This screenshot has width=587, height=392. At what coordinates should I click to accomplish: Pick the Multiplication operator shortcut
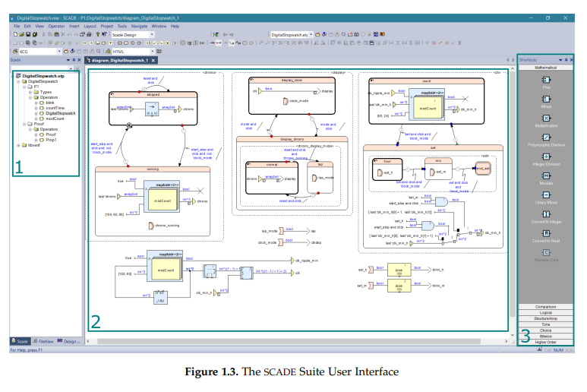point(545,120)
